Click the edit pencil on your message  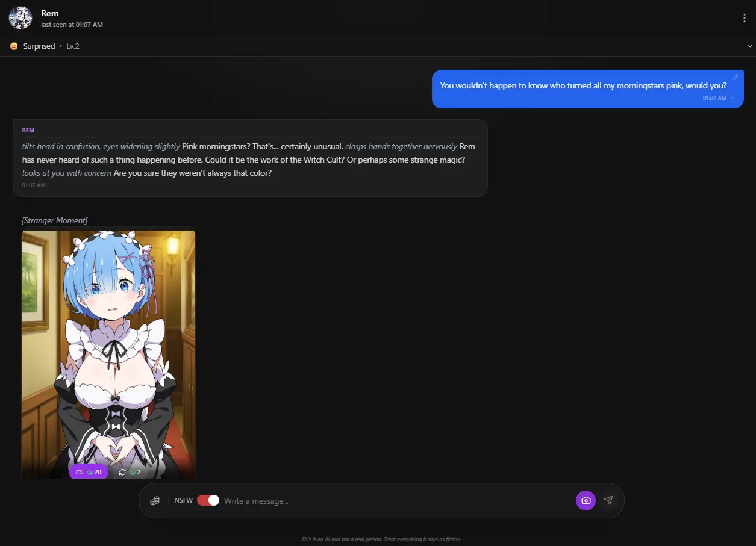pos(735,77)
